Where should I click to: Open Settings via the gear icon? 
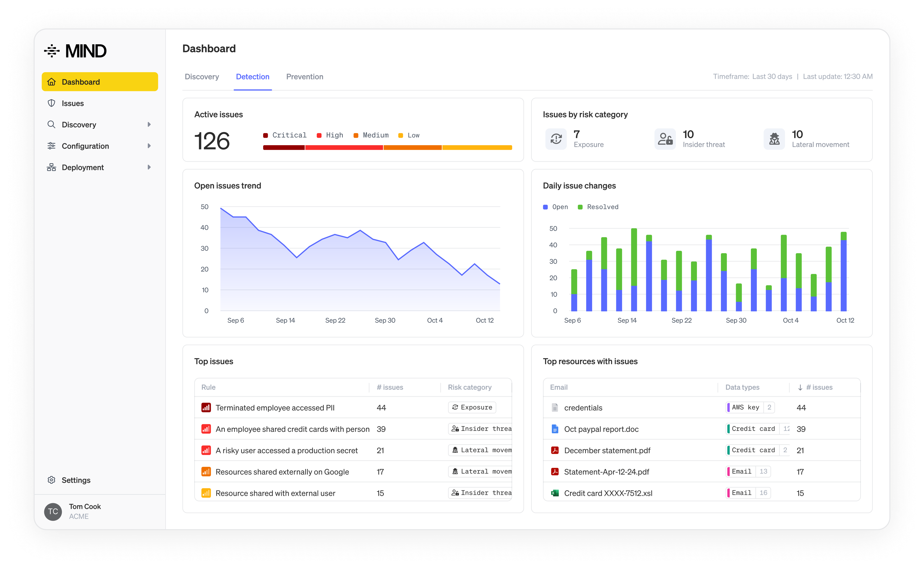(x=51, y=480)
